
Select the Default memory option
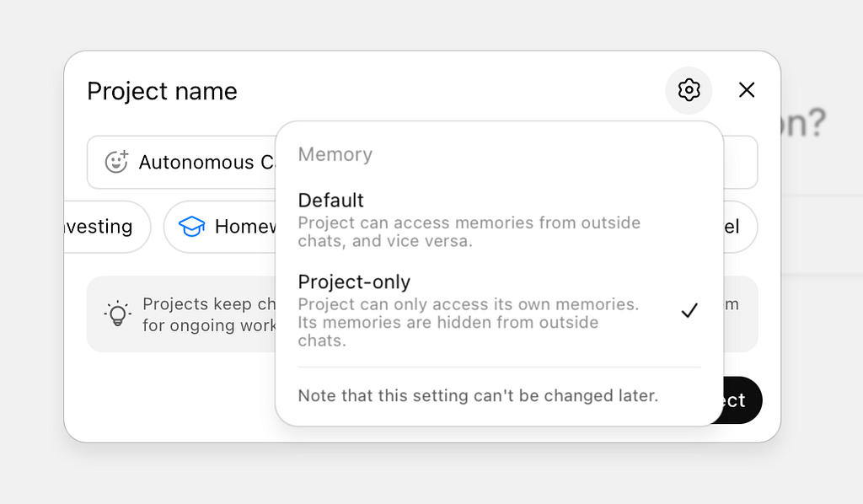point(331,201)
